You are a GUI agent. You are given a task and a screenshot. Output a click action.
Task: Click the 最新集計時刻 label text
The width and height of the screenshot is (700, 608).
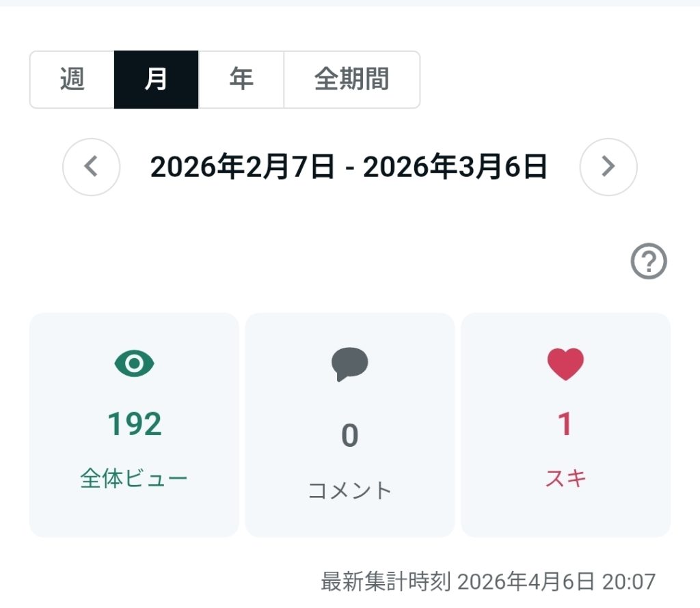(x=386, y=582)
